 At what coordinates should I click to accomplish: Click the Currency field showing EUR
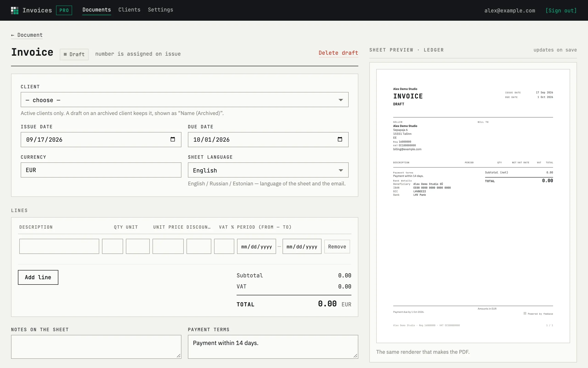[x=101, y=170]
